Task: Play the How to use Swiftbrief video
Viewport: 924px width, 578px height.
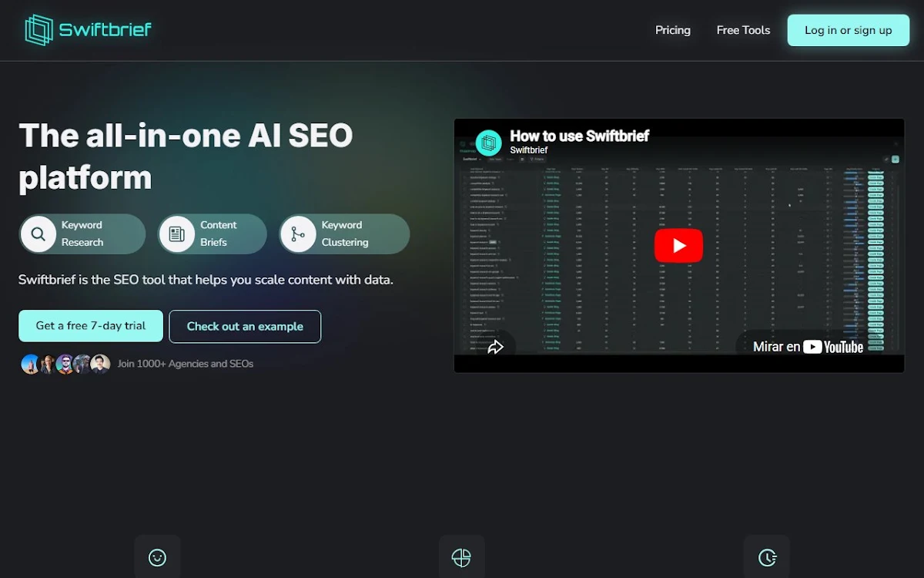Action: point(678,246)
